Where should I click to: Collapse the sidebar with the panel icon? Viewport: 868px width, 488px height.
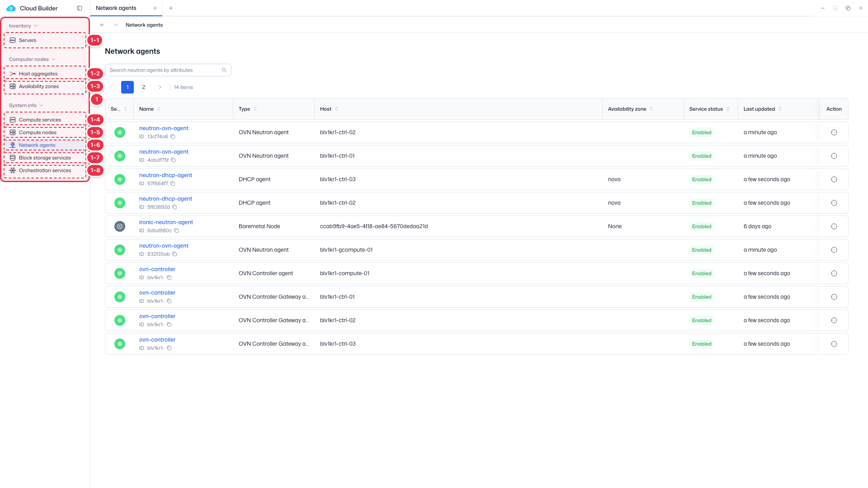click(x=80, y=8)
